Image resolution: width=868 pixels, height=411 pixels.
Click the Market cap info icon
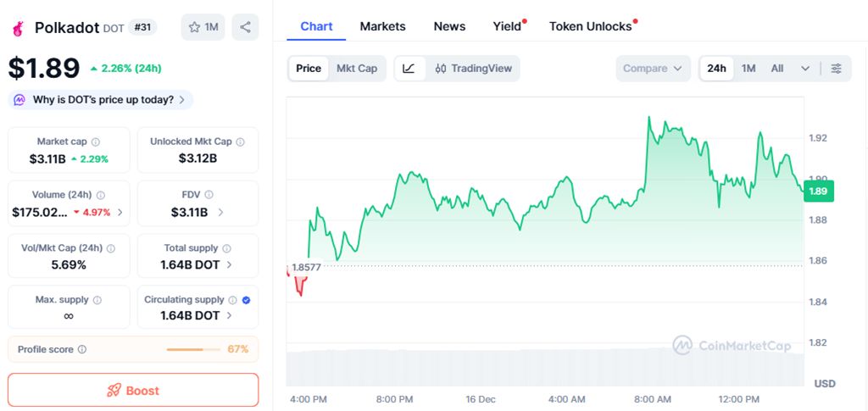click(95, 142)
